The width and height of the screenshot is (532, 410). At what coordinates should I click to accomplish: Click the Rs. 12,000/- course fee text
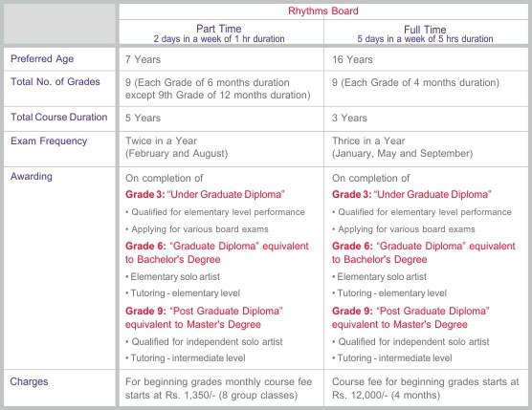[360, 395]
